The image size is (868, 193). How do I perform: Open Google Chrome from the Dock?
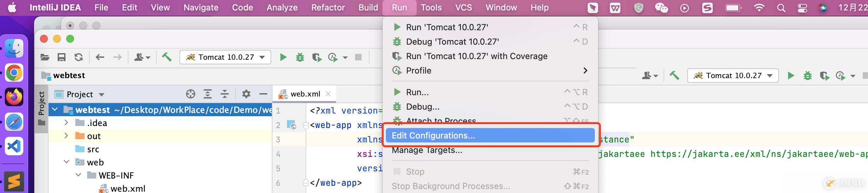pos(14,73)
